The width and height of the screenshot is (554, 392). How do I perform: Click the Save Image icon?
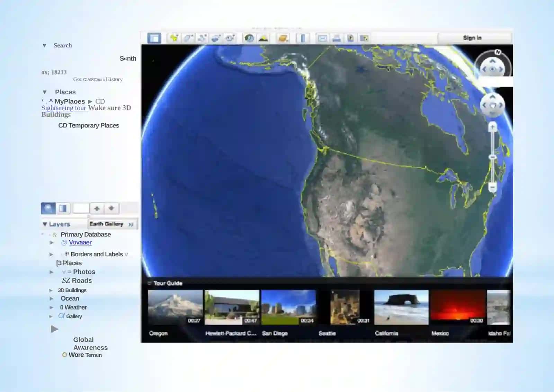tap(350, 38)
